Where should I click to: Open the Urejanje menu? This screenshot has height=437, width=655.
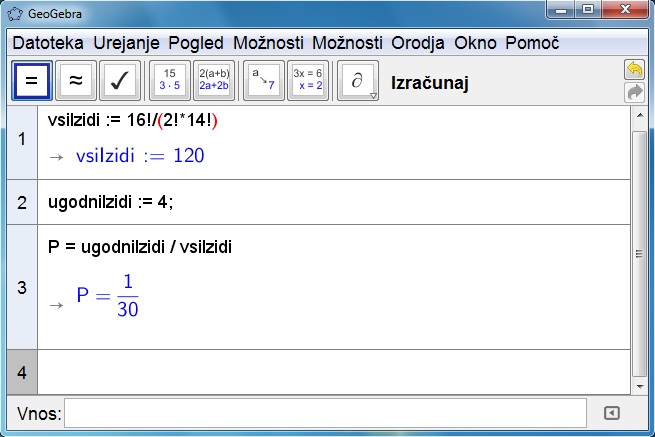pyautogui.click(x=127, y=43)
